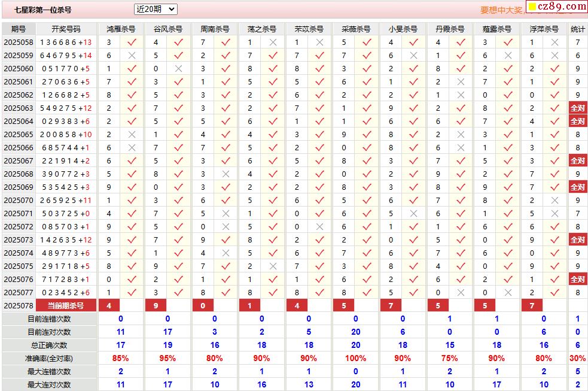Select the X mark under 浮萍杀号 in row 2025070

coord(555,201)
